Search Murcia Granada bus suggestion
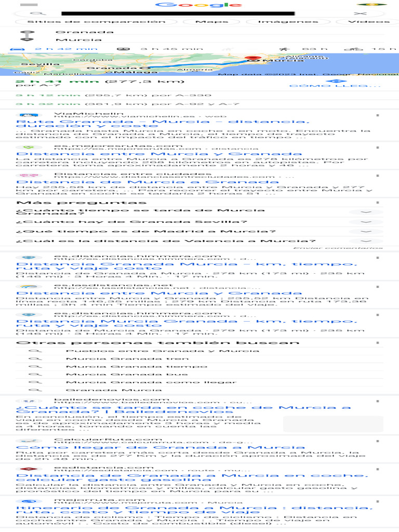This screenshot has height=532, width=399. [199, 374]
